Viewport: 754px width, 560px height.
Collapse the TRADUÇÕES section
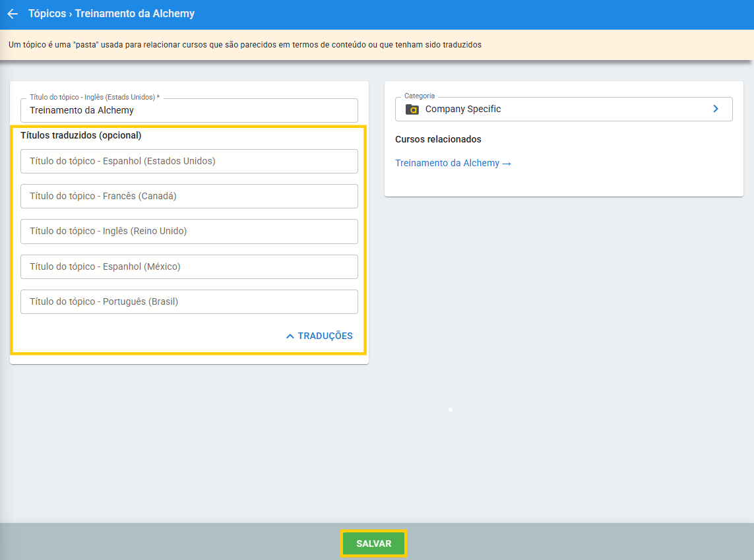pos(325,336)
